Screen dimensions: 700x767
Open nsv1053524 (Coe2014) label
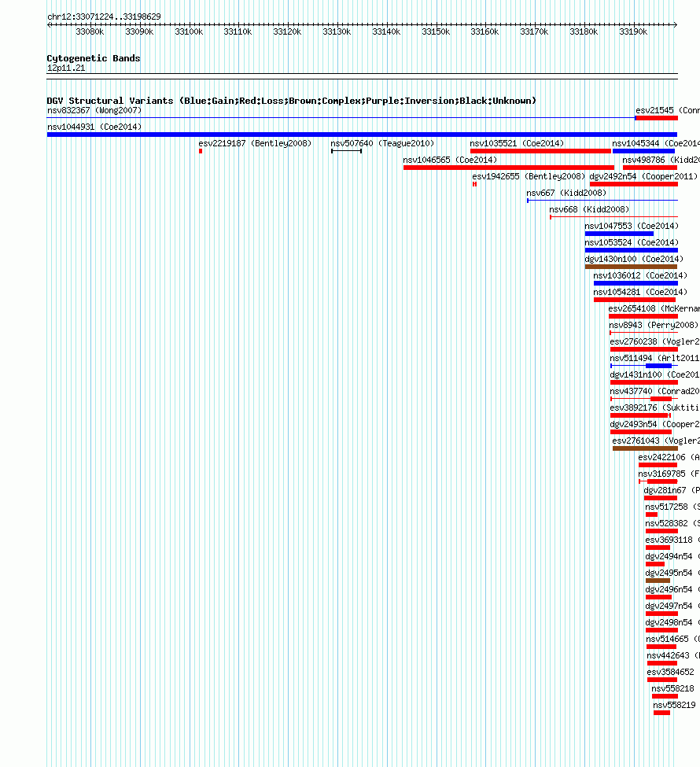632,243
